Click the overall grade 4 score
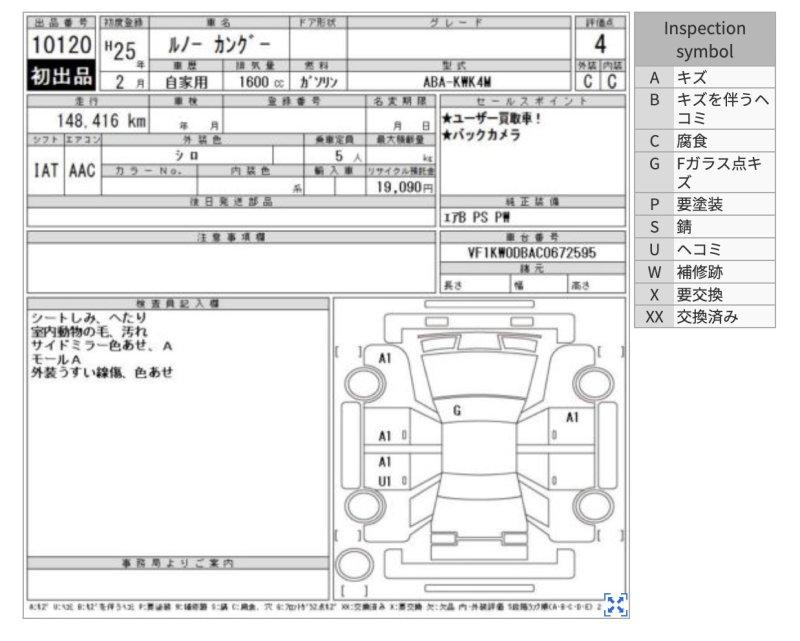800x641 pixels. 600,44
